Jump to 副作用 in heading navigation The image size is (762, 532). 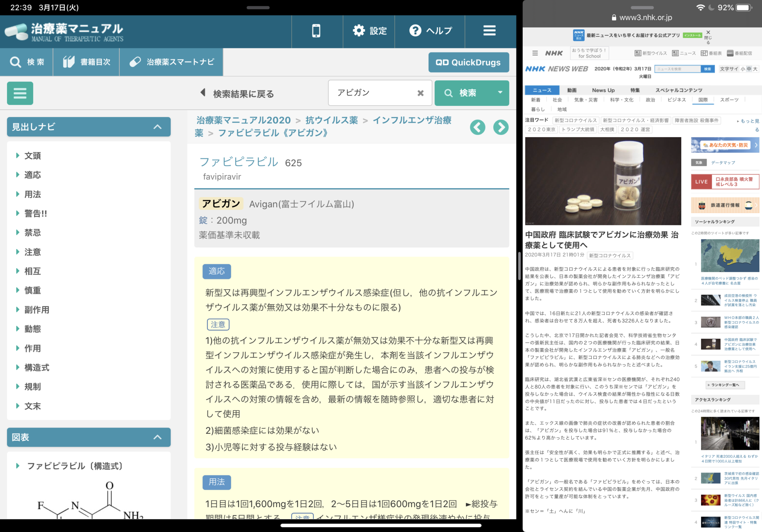(36, 310)
